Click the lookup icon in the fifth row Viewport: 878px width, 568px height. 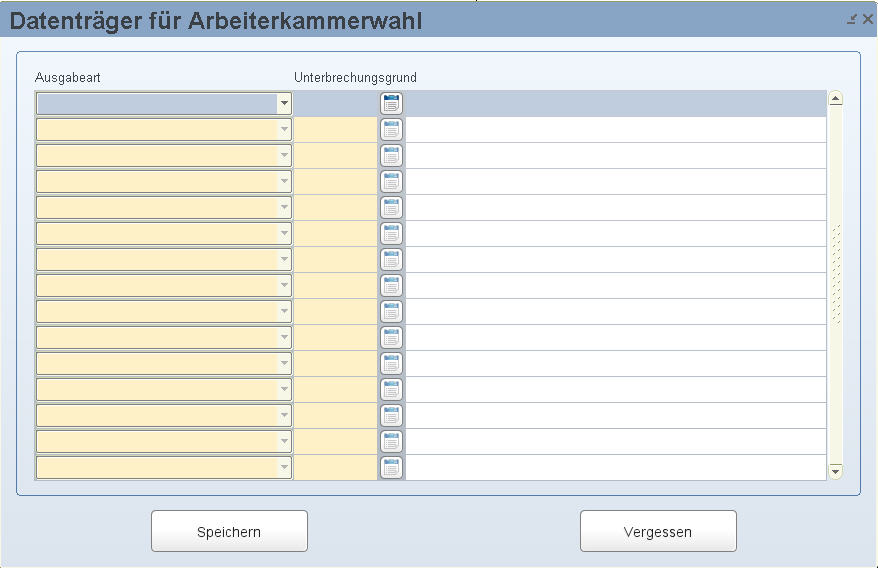(x=391, y=207)
